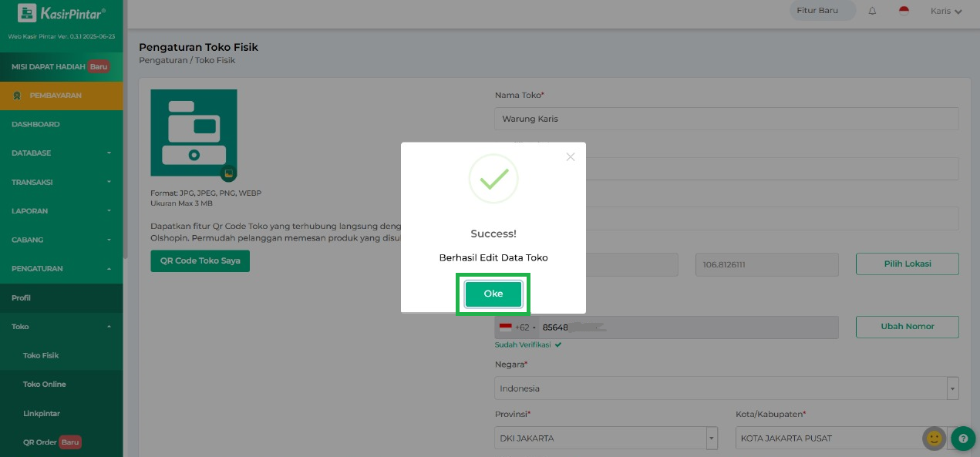Click the Oke button in success dialog

493,294
